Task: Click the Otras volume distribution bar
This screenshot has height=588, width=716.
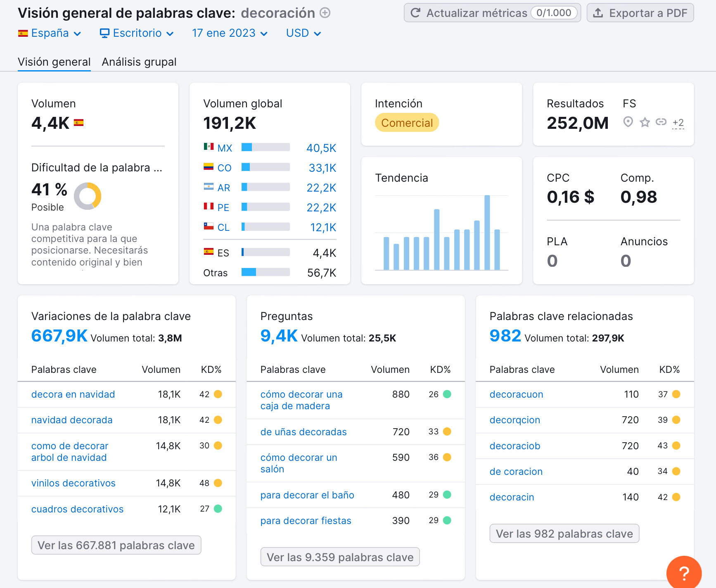Action: click(266, 272)
